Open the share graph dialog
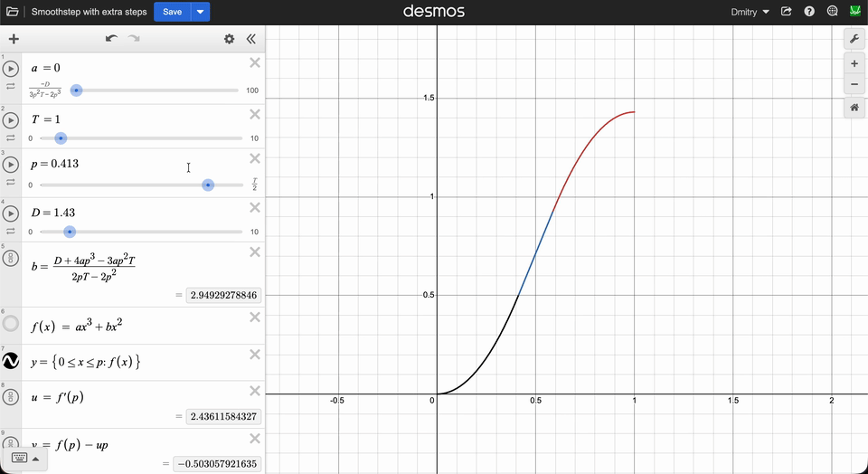Screen dimensions: 868x474 pos(786,12)
